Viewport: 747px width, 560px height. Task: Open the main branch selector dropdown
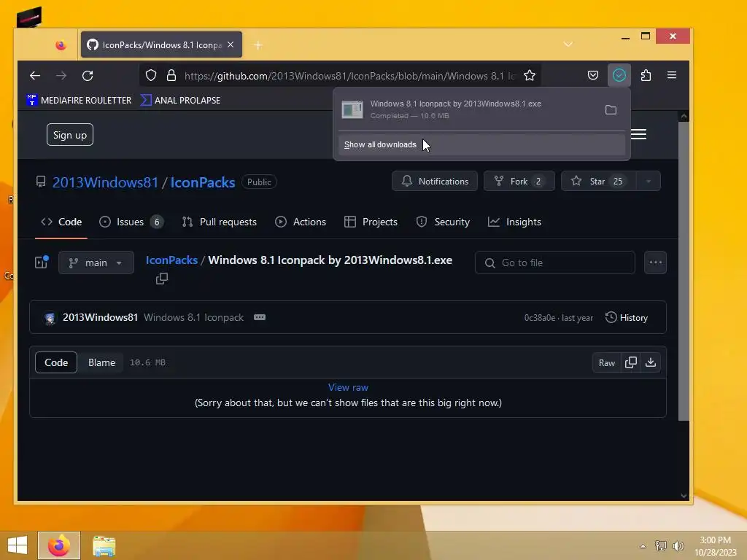[x=96, y=262]
